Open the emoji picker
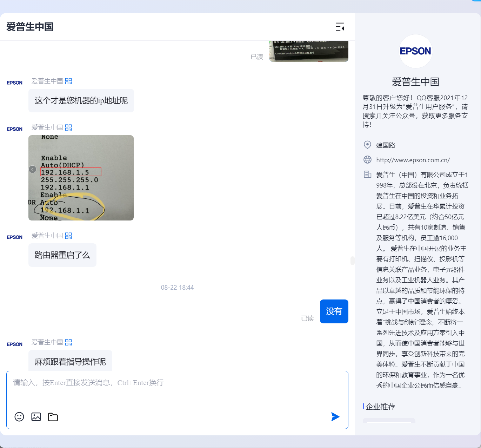This screenshot has width=481, height=448. [x=19, y=417]
